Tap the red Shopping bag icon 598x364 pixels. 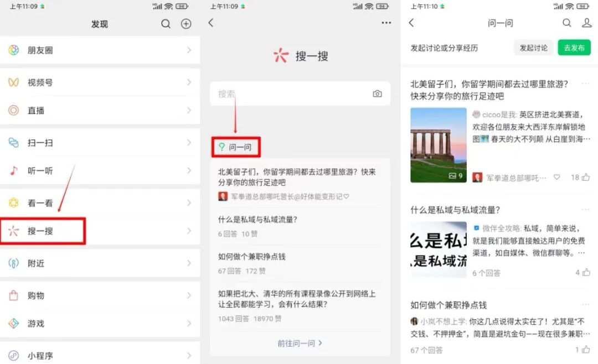(x=14, y=295)
